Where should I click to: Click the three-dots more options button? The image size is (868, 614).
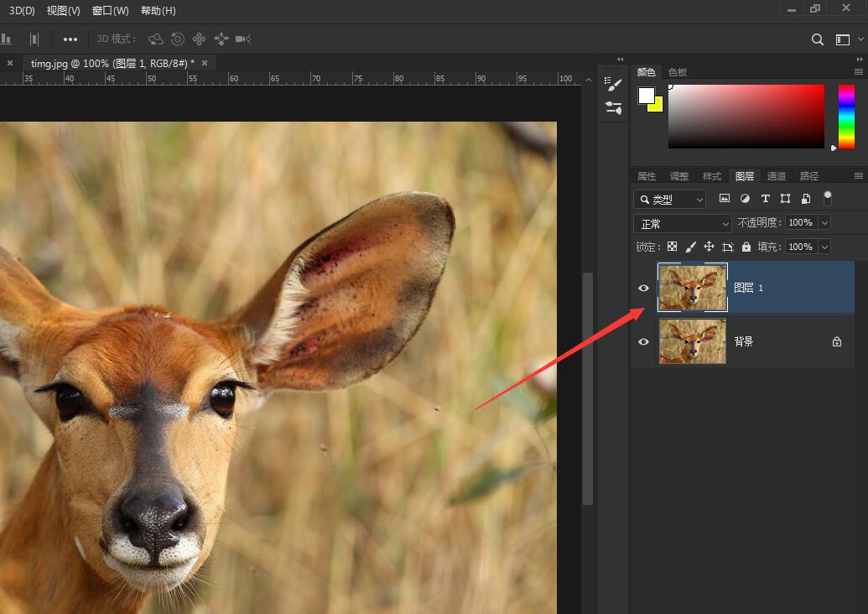(x=70, y=39)
